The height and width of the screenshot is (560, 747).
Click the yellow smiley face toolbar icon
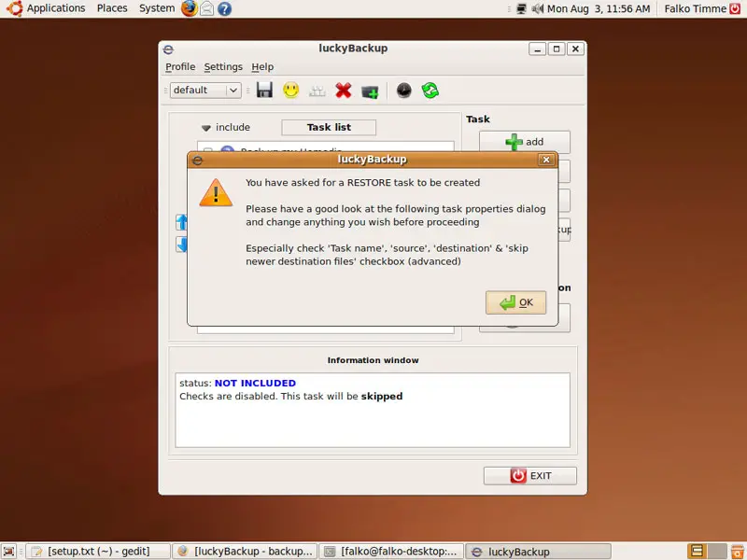pyautogui.click(x=290, y=90)
